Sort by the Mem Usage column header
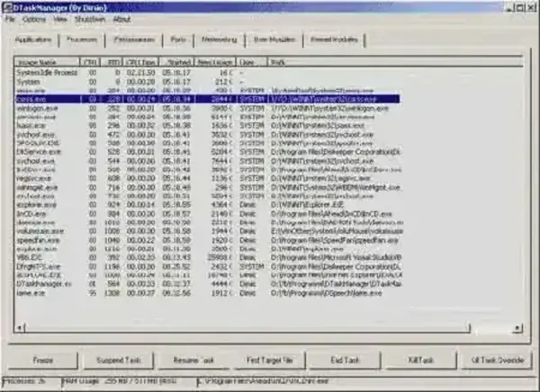 coord(215,62)
